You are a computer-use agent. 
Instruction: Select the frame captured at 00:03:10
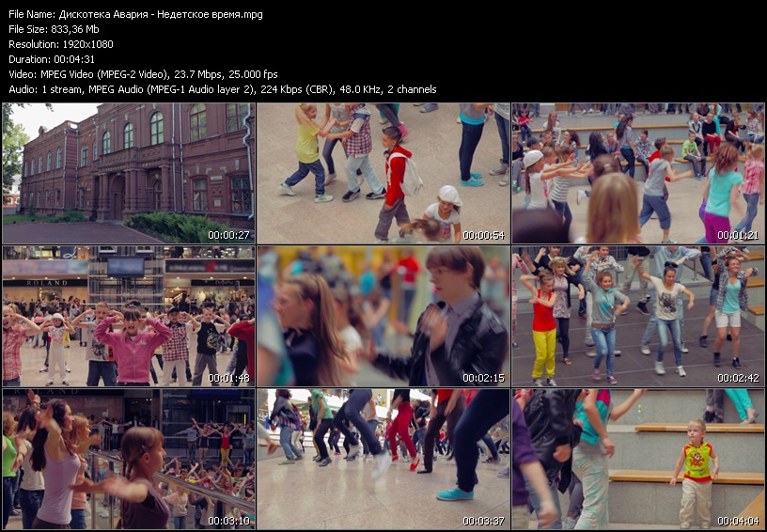(x=128, y=459)
